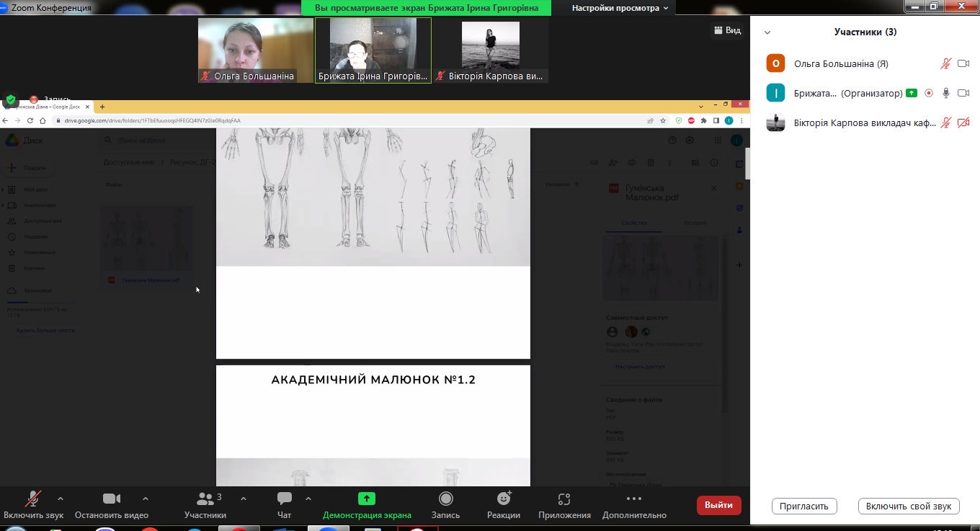Switch layout using the Вид button
Screen dimensions: 980x531
click(x=727, y=30)
